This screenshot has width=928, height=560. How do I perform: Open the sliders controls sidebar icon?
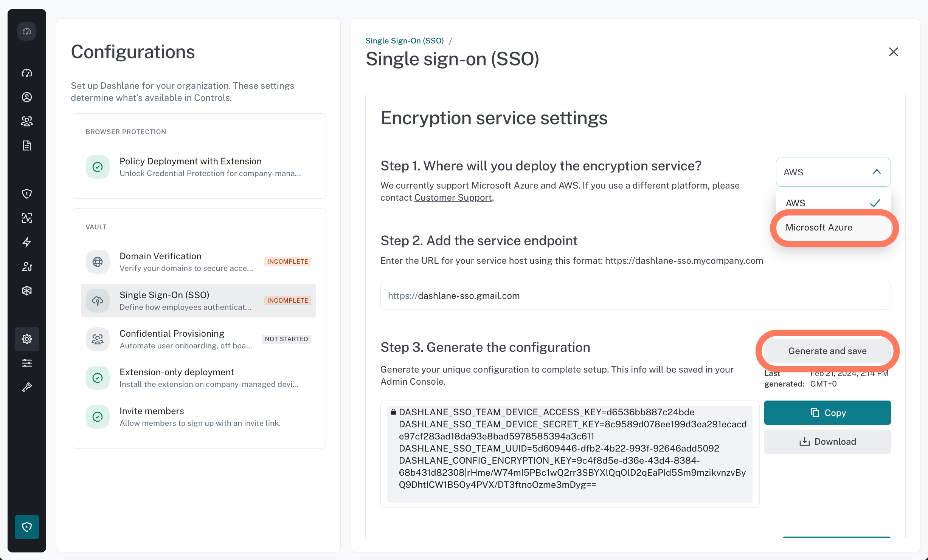[x=27, y=363]
